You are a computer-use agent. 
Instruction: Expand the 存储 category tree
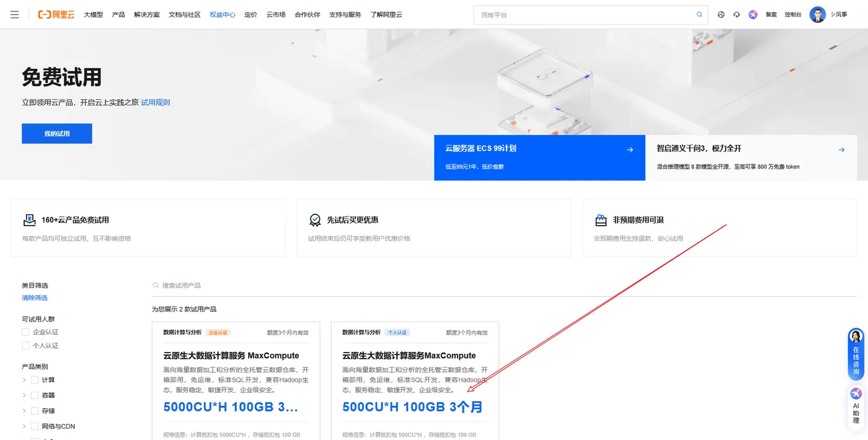24,410
